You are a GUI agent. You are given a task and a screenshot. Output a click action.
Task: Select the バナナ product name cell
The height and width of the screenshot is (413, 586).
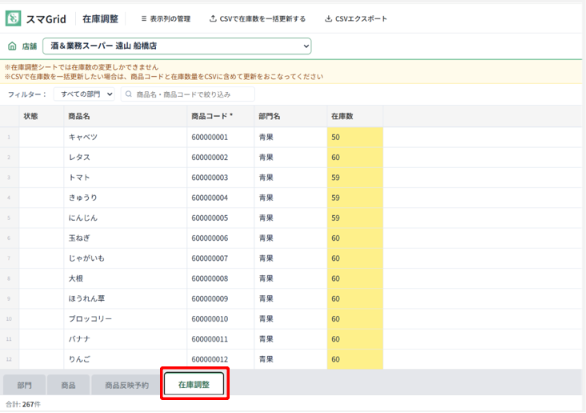point(125,339)
